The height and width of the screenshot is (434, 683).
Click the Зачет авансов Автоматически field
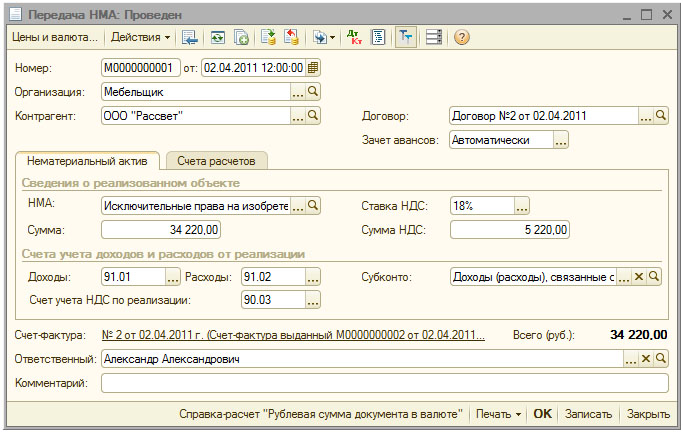[x=501, y=140]
